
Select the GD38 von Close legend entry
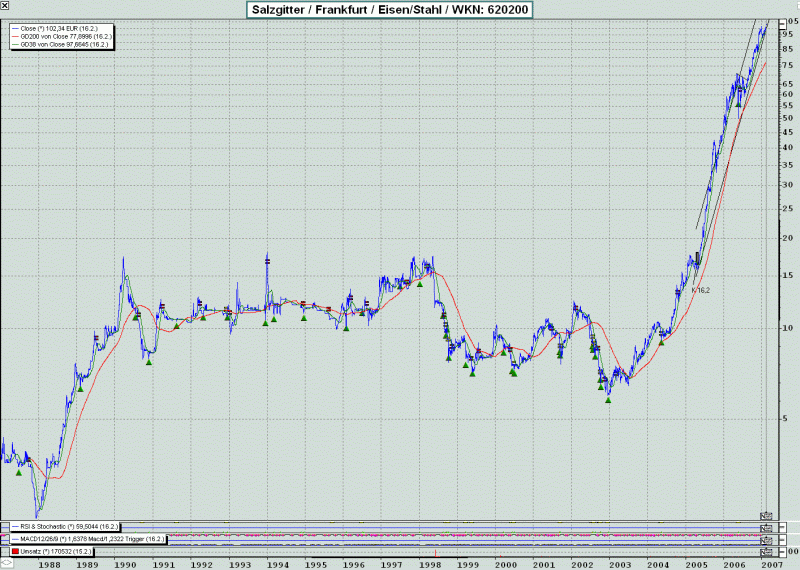click(61, 46)
